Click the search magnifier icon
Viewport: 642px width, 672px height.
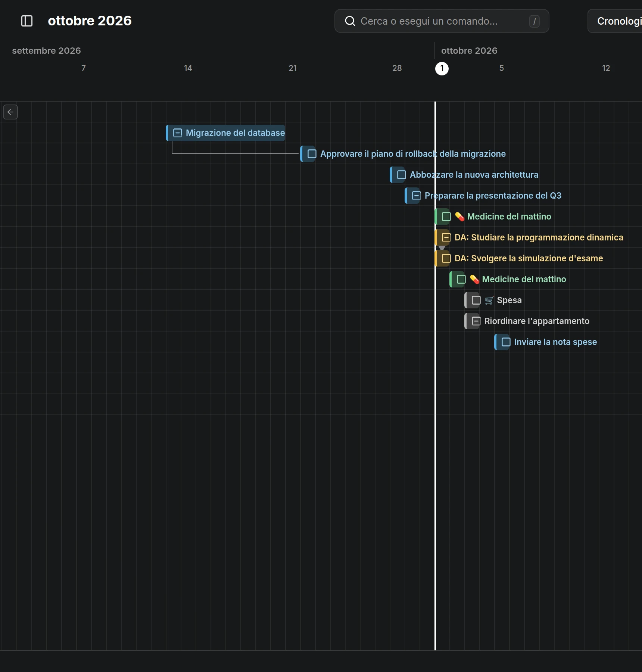pyautogui.click(x=350, y=21)
